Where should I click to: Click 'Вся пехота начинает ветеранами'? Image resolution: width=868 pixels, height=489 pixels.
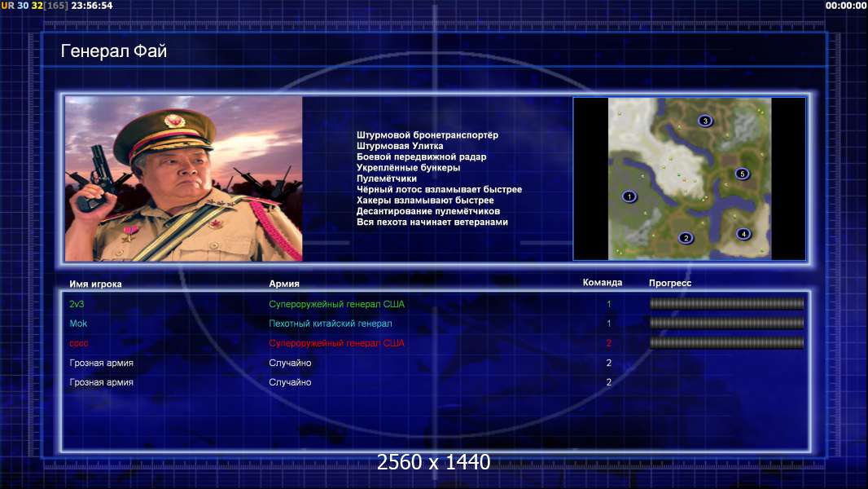(x=432, y=222)
